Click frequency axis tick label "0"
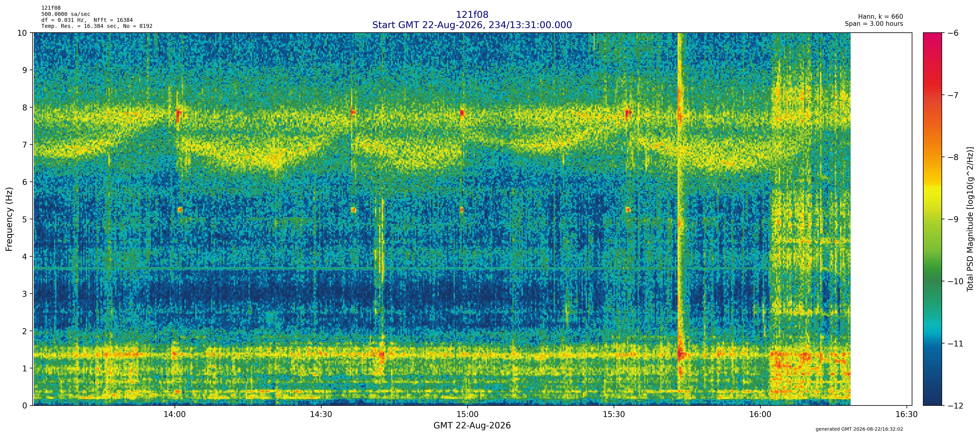Image resolution: width=980 pixels, height=437 pixels. point(25,406)
